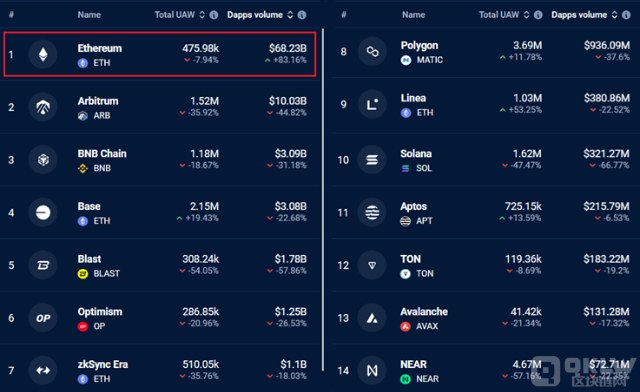Sort right table by Total UAW arrows
Screen dimensions: 640x392
[527, 15]
